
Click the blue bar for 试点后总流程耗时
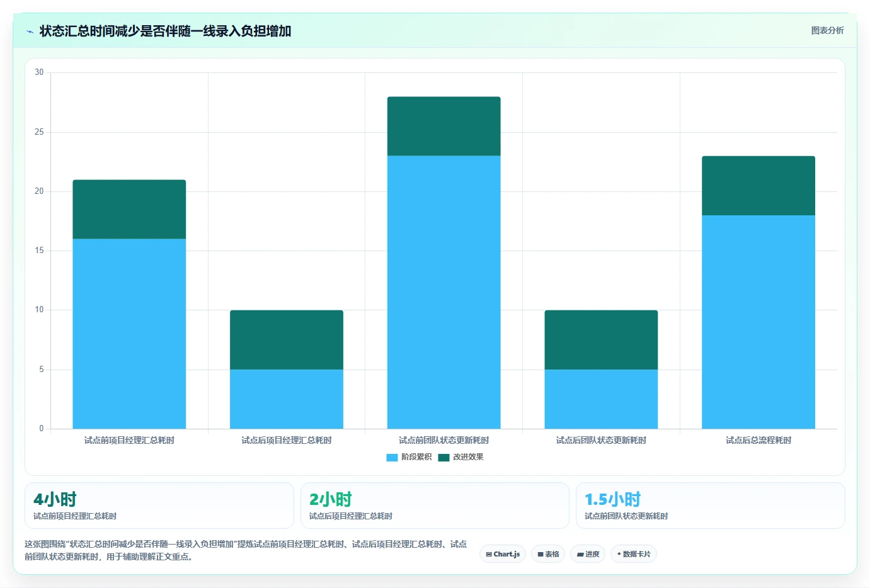[x=758, y=322]
